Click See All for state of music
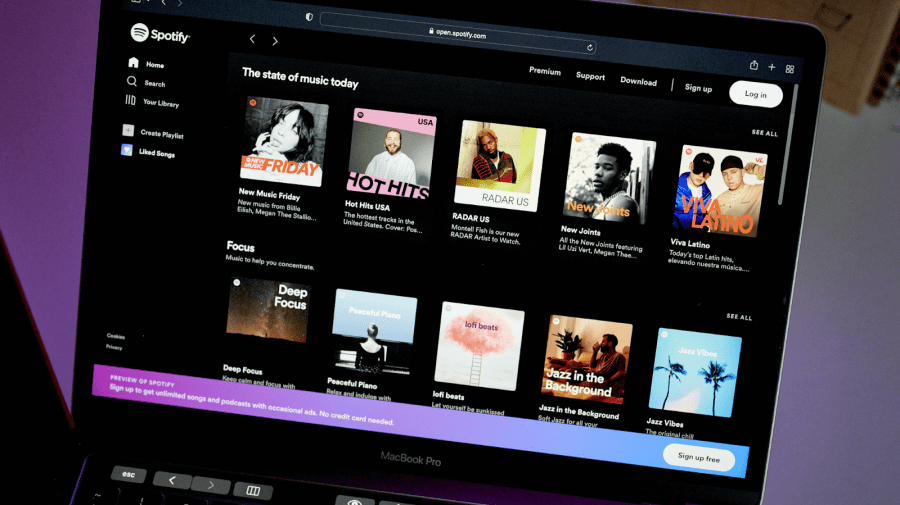 coord(765,133)
